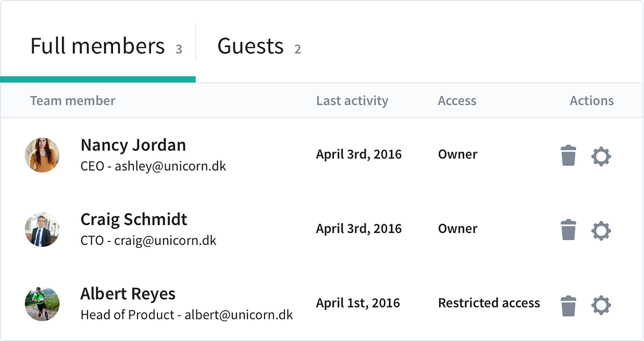Click Nancy Jordan's profile photo
The height and width of the screenshot is (341, 644).
[x=42, y=155]
